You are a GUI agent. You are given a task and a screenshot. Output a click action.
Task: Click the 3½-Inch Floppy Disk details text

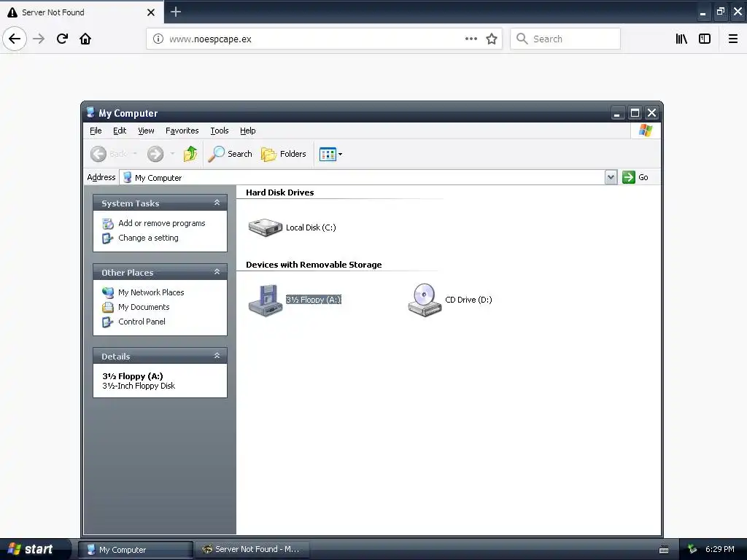pyautogui.click(x=139, y=386)
